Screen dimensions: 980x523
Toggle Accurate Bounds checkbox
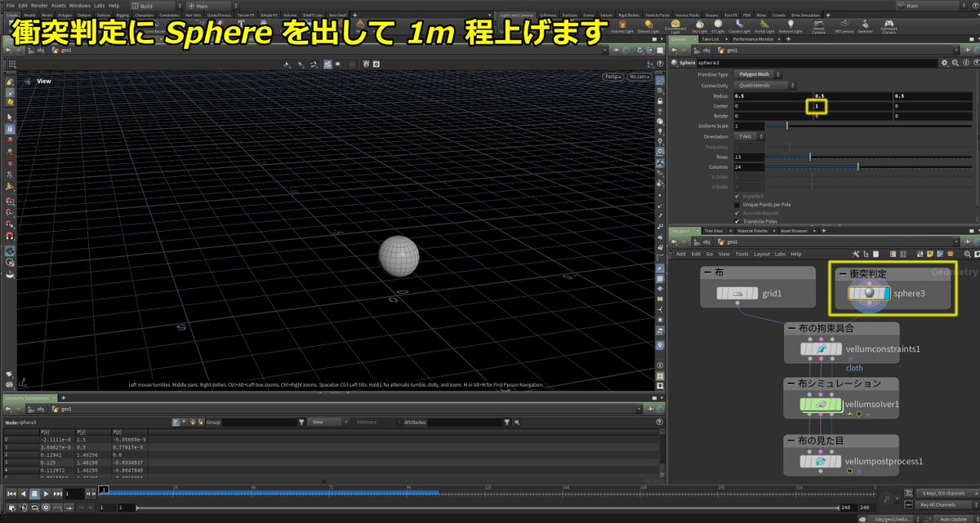click(x=737, y=212)
